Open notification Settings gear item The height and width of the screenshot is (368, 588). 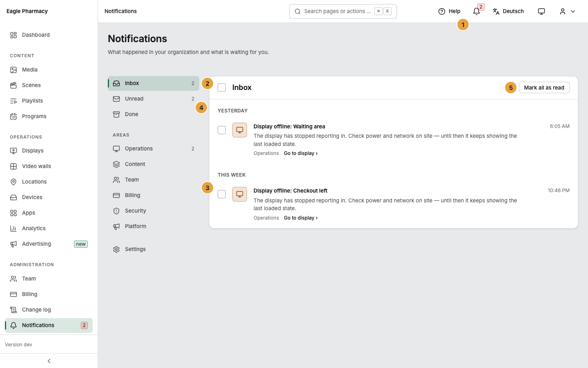point(154,249)
